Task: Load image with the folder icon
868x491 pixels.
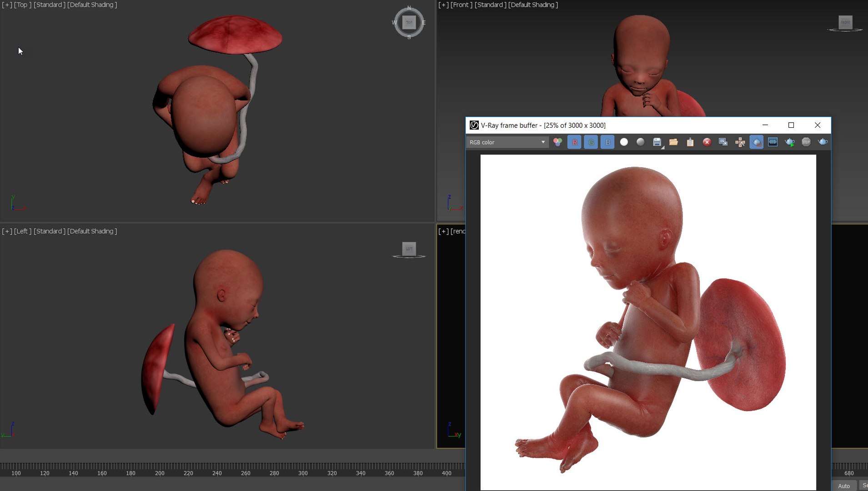Action: tap(673, 142)
